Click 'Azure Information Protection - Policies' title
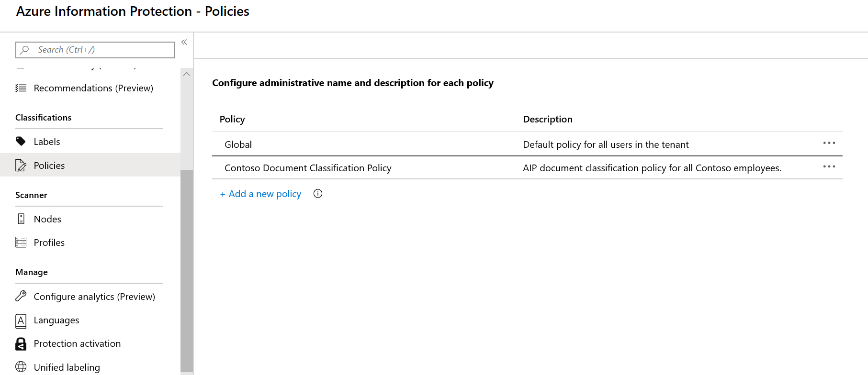This screenshot has height=375, width=868. 133,11
